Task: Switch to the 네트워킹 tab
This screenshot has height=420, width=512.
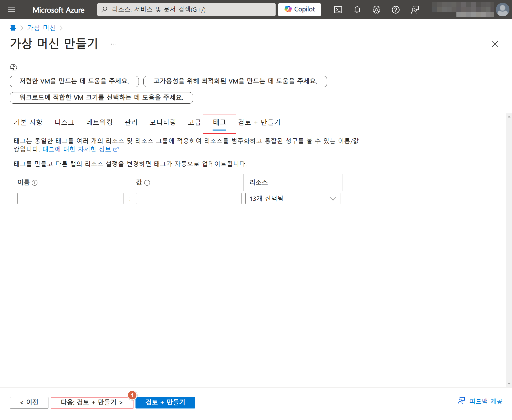Action: pyautogui.click(x=99, y=122)
